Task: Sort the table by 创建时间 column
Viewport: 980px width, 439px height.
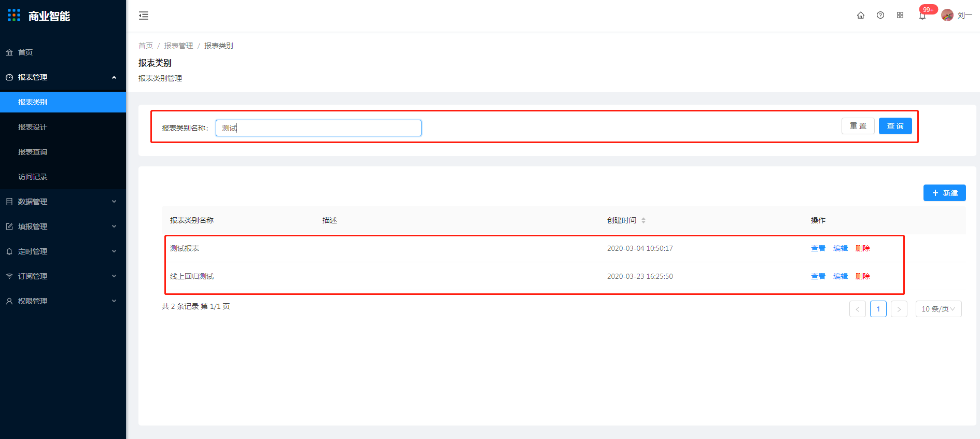Action: click(643, 220)
